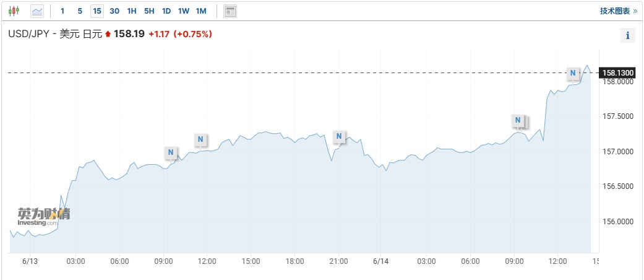
Task: Click the info icon at chart right
Action: click(627, 35)
